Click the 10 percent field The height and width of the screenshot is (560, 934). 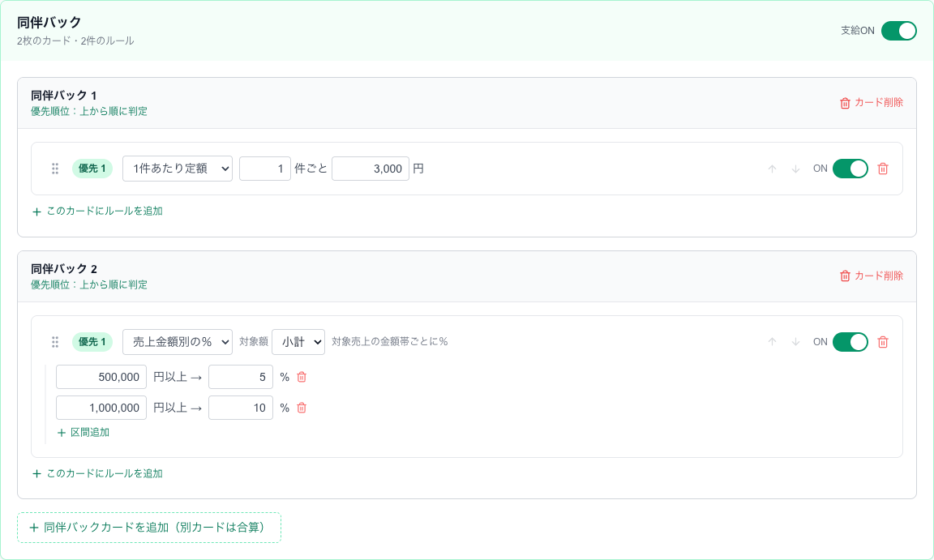coord(241,408)
